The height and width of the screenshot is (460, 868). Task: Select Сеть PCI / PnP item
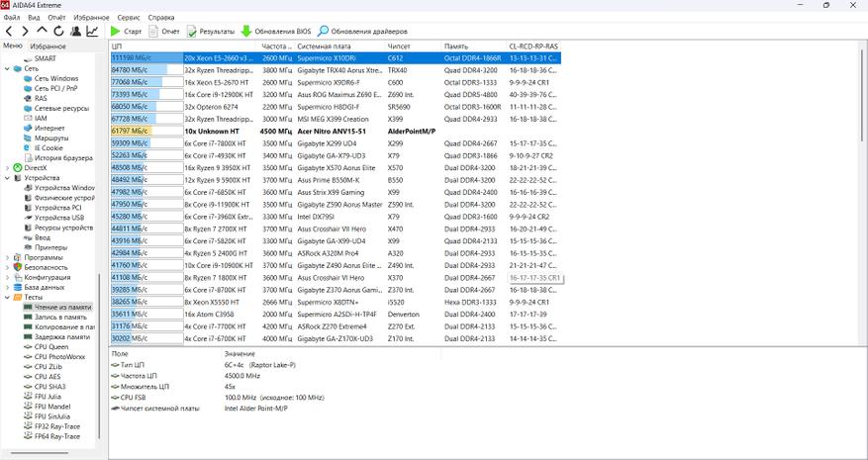pos(55,89)
